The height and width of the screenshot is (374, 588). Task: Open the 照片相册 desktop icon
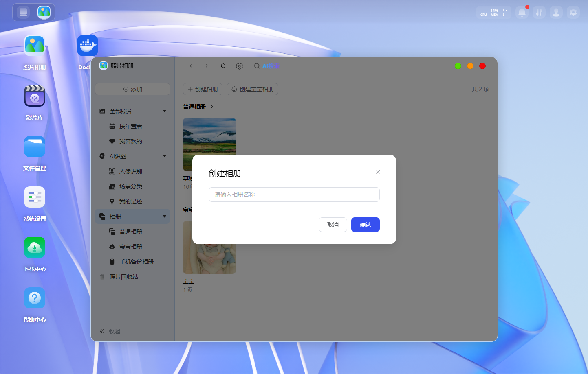click(35, 46)
